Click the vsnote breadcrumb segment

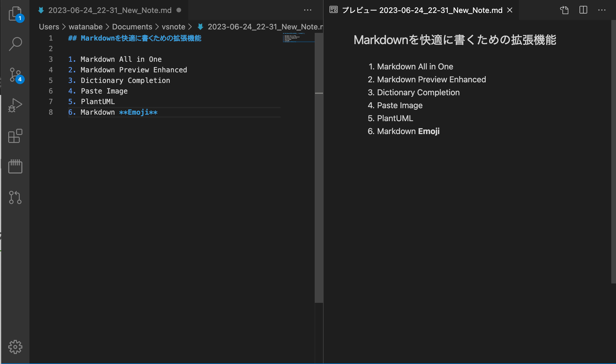(x=174, y=27)
